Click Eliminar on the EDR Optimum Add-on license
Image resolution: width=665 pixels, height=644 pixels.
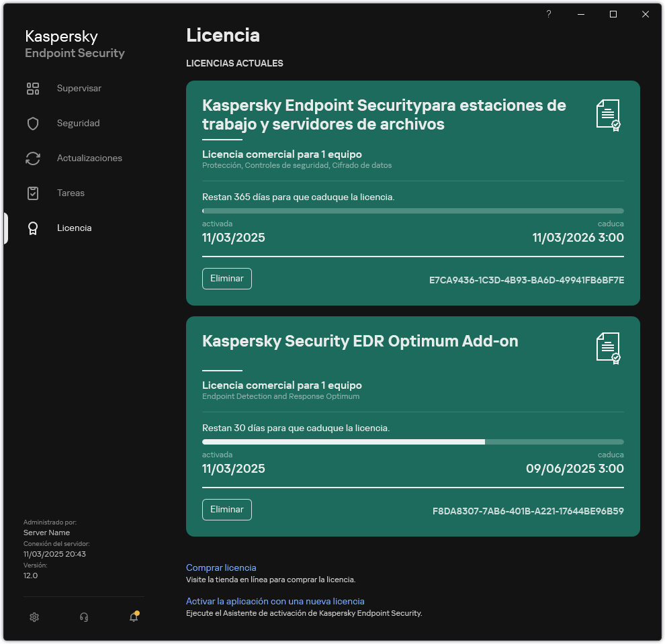click(226, 509)
